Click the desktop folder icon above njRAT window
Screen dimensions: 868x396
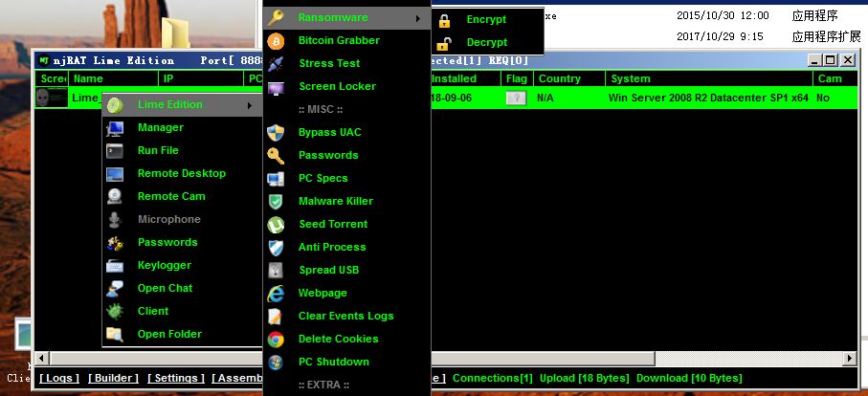[176, 33]
